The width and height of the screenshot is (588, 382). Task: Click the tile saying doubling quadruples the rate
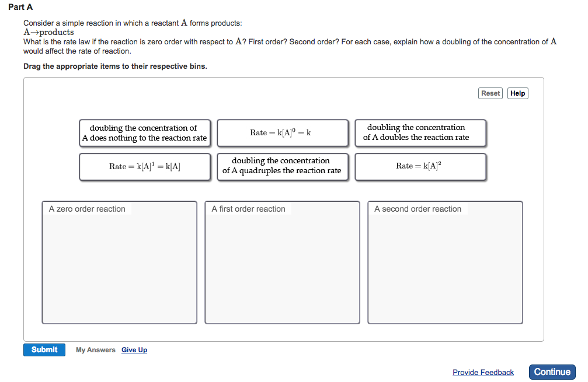click(283, 166)
